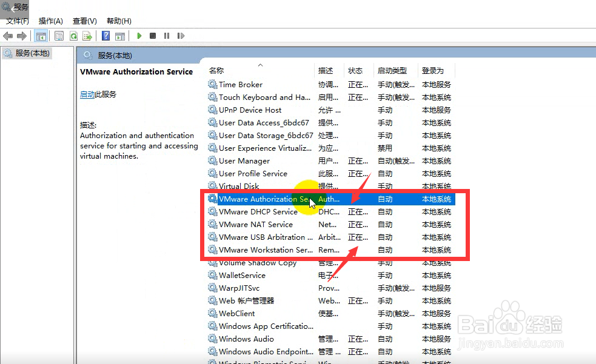The height and width of the screenshot is (364, 596).
Task: Select 服务(本地) in the left tree
Action: (32, 53)
